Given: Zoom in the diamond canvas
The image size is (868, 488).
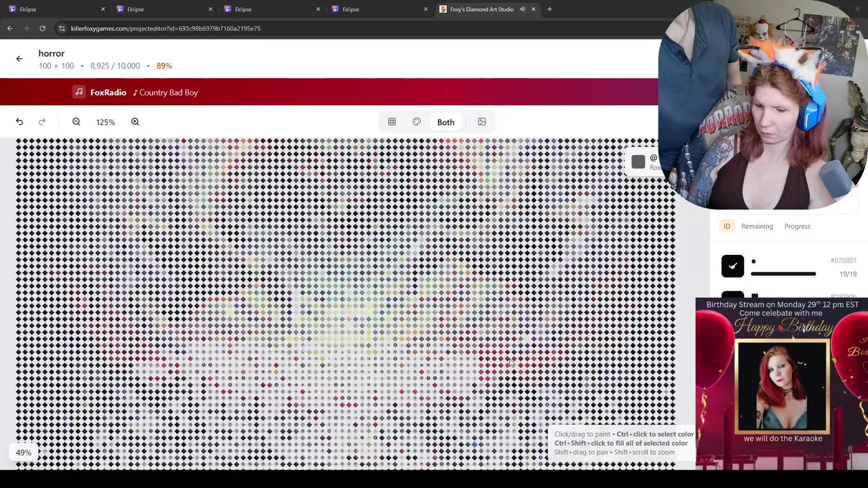Looking at the screenshot, I should pos(135,122).
